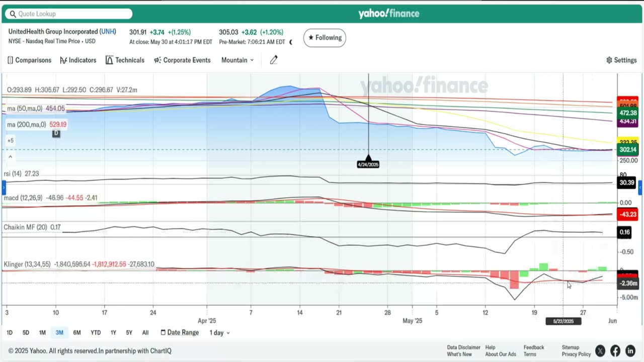
Task: Open the Terms link
Action: tap(530, 354)
